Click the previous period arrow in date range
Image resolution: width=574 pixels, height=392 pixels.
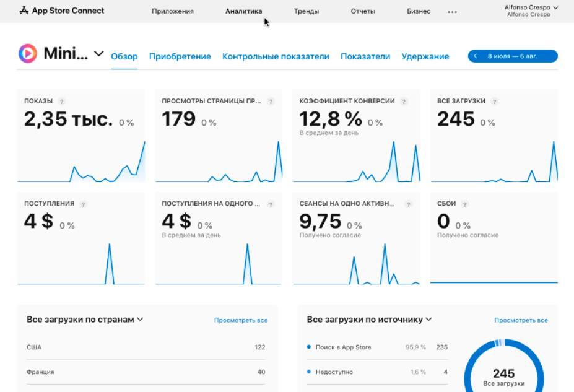click(x=476, y=56)
